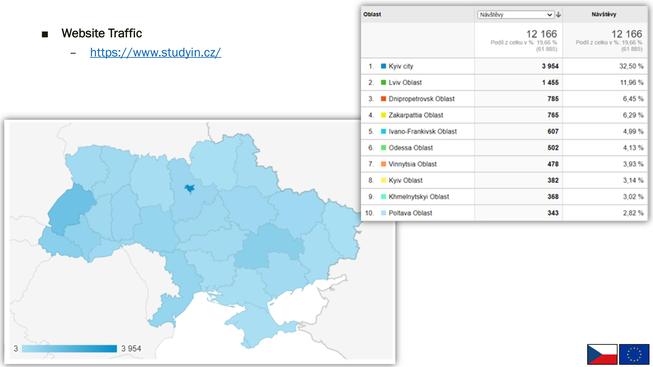Screen dimensions: 653x367
Task: Select the Dnipropetrovsk Oblast row label
Action: [421, 99]
